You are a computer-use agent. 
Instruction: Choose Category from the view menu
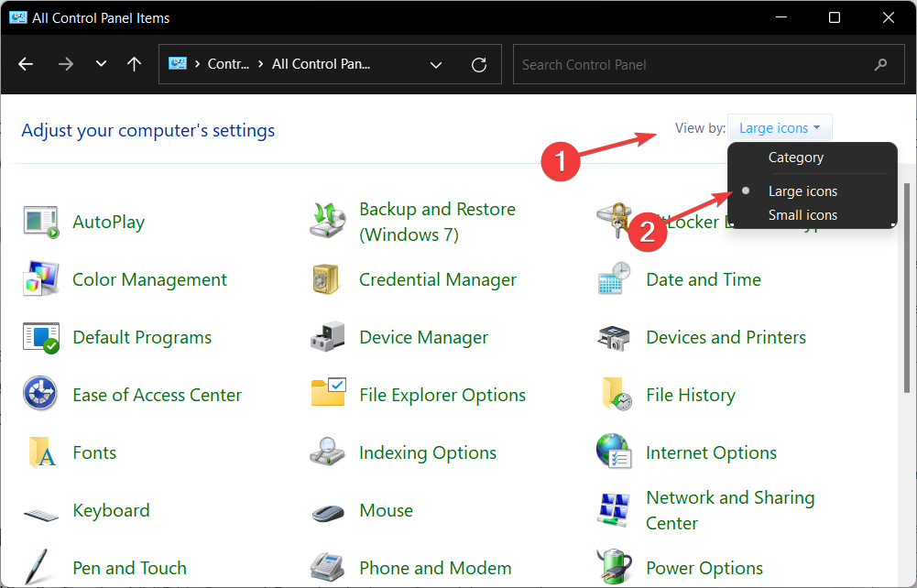click(795, 158)
